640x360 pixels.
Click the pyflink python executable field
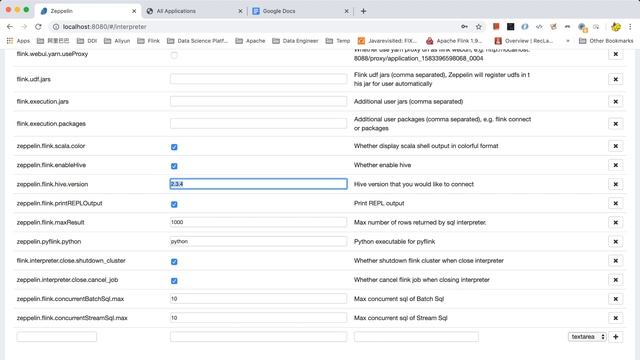point(258,241)
